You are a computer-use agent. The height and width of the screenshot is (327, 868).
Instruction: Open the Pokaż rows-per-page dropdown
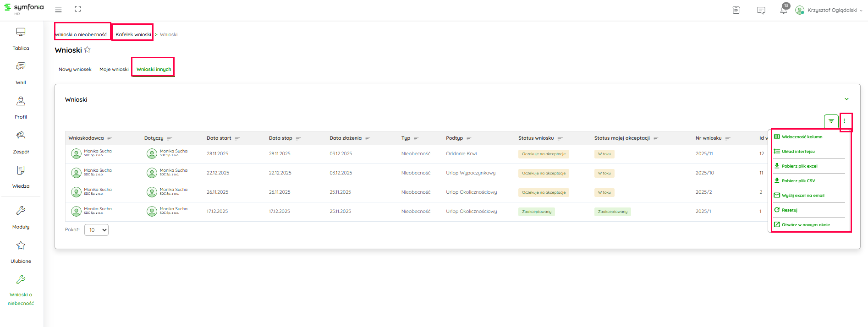click(97, 230)
